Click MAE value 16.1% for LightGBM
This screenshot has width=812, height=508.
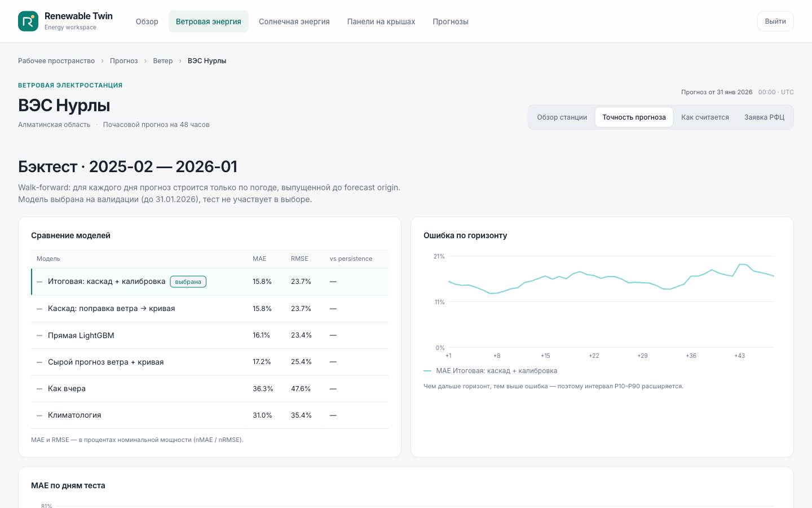[x=261, y=335]
